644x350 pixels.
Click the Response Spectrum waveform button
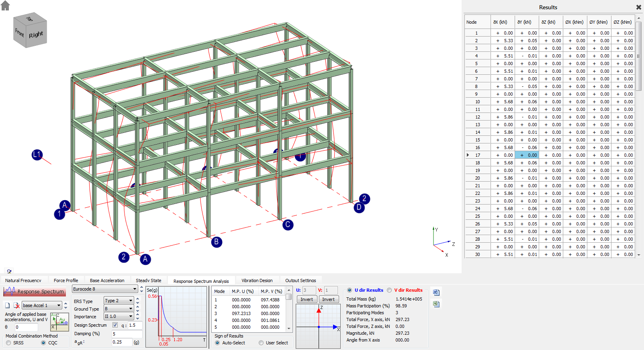(35, 291)
